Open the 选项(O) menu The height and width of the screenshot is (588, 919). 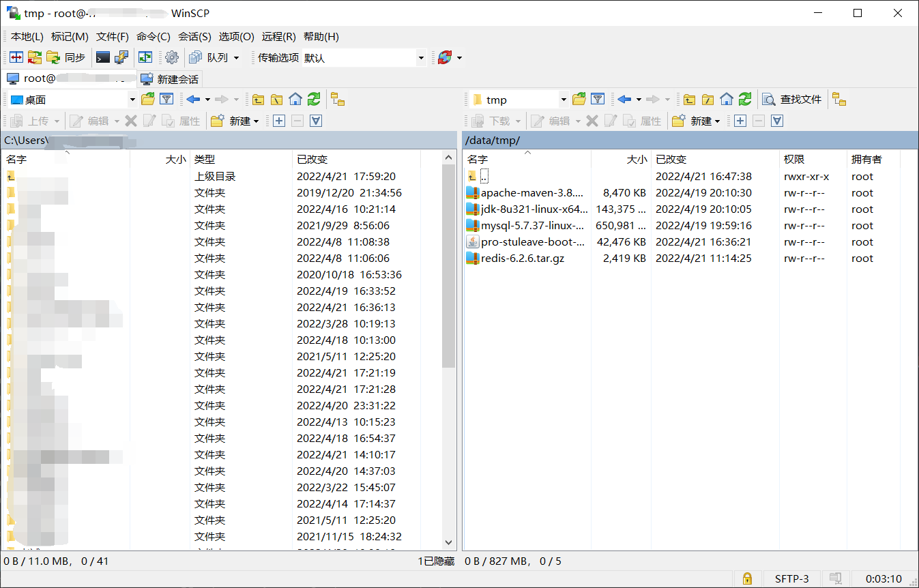[x=237, y=37]
